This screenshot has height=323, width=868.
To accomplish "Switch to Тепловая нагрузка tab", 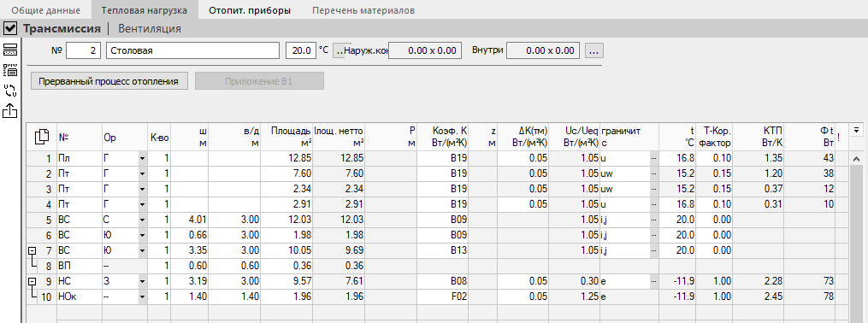I will pos(144,10).
